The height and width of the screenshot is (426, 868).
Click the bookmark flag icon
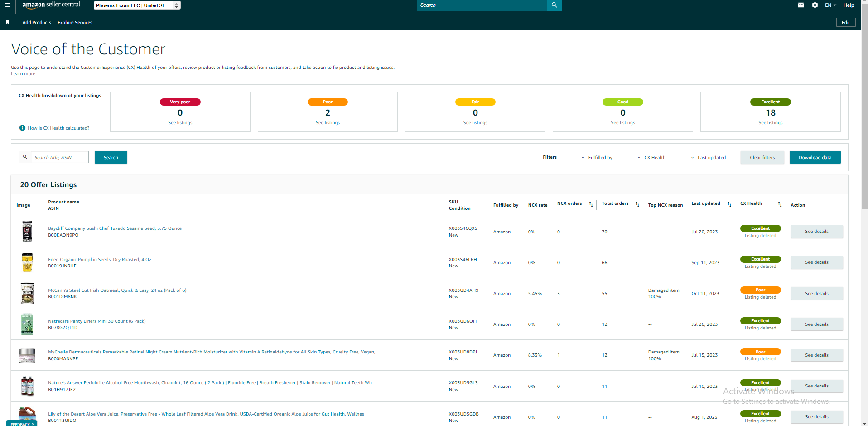(7, 22)
